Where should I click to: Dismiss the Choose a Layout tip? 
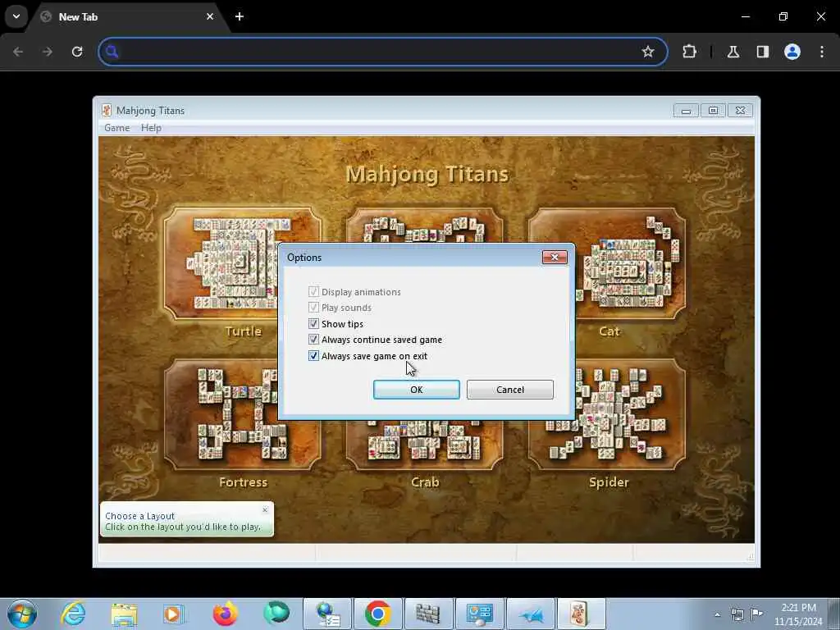pos(265,510)
